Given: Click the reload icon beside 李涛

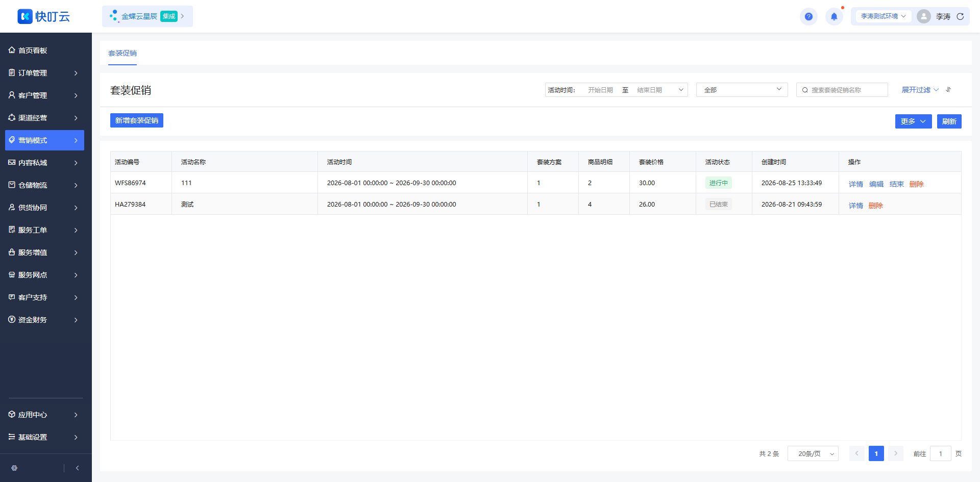Looking at the screenshot, I should coord(960,16).
